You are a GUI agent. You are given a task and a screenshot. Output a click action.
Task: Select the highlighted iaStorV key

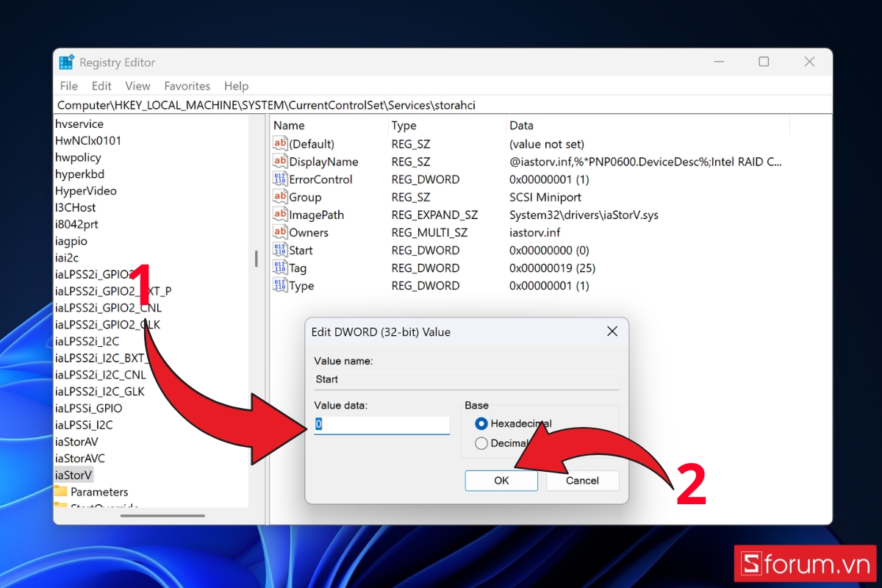pyautogui.click(x=73, y=475)
